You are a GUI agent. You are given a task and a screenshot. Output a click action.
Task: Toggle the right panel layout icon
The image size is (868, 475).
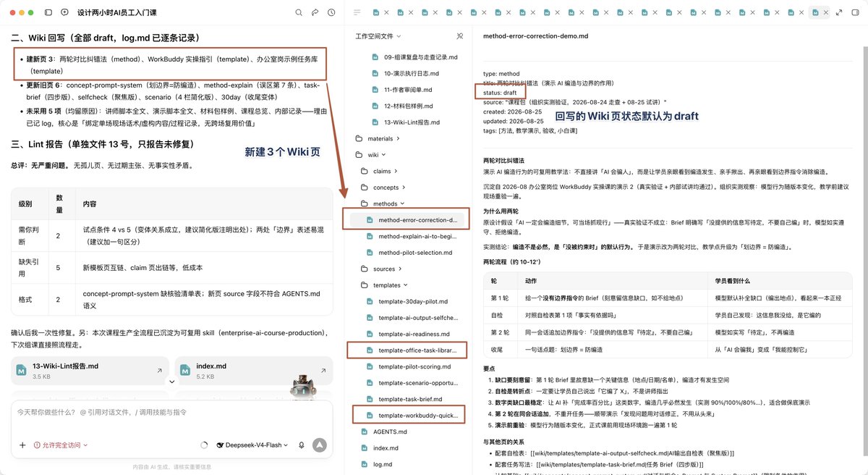point(856,13)
